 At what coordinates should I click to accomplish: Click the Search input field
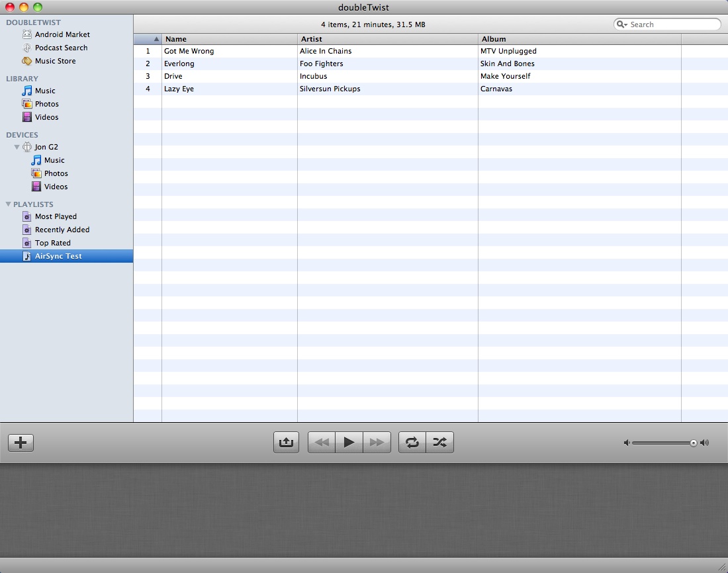(667, 24)
